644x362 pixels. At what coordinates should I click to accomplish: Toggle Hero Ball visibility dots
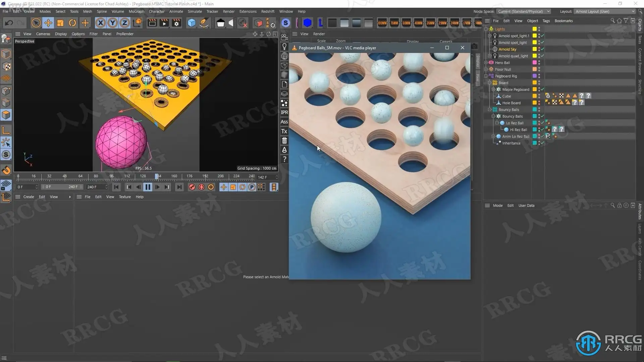[x=539, y=63]
